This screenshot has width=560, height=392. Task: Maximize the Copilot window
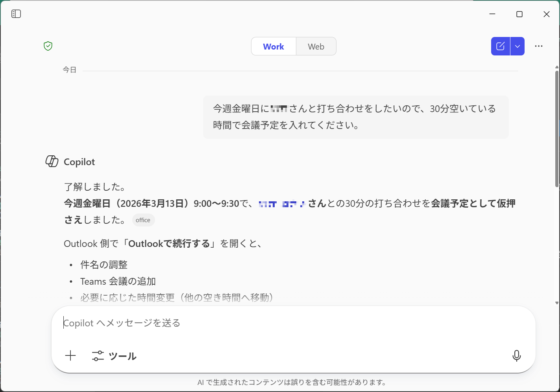(x=519, y=14)
